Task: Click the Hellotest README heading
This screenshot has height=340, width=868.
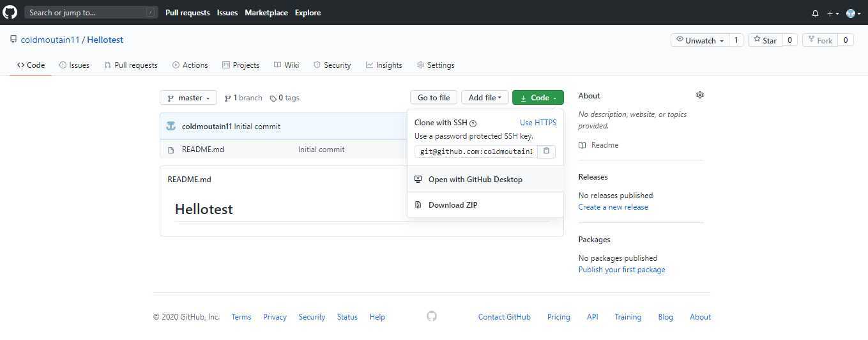Action: (x=204, y=210)
